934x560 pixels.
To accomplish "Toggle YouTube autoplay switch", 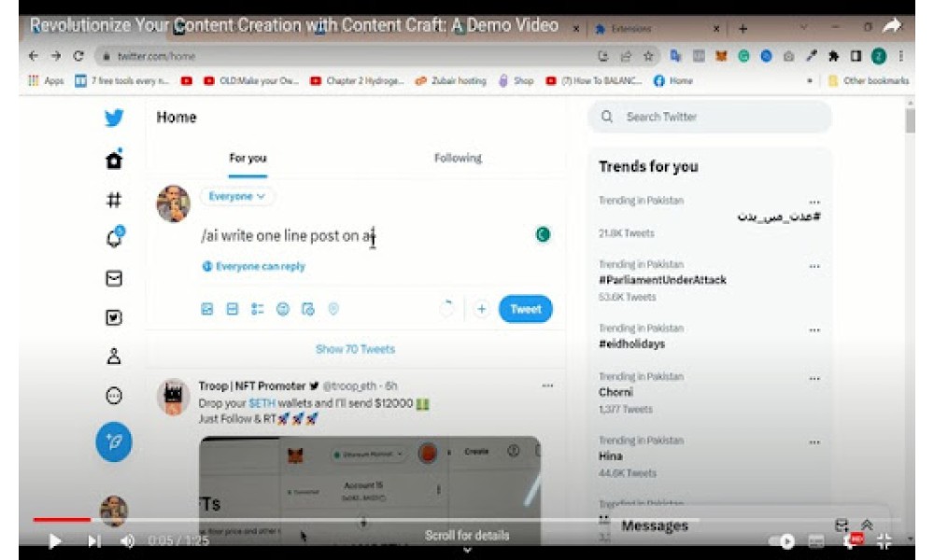I will (x=782, y=541).
